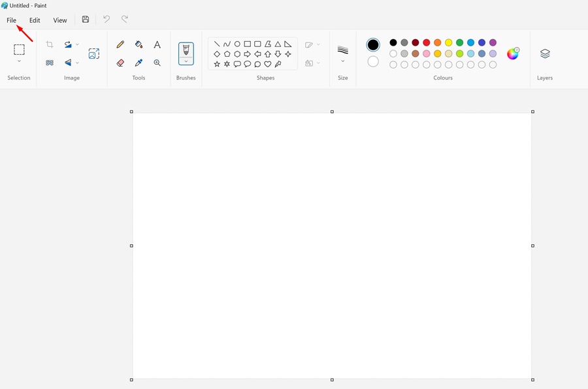Pick the Fill bucket tool
The height and width of the screenshot is (389, 588).
click(x=139, y=44)
